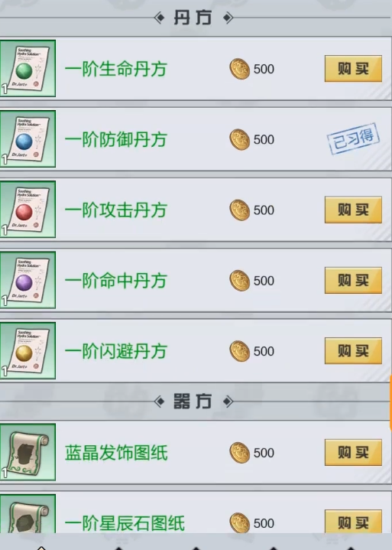The width and height of the screenshot is (392, 550).
Task: Tap the gold coin beside 一阶生命丹方 price
Action: (240, 69)
